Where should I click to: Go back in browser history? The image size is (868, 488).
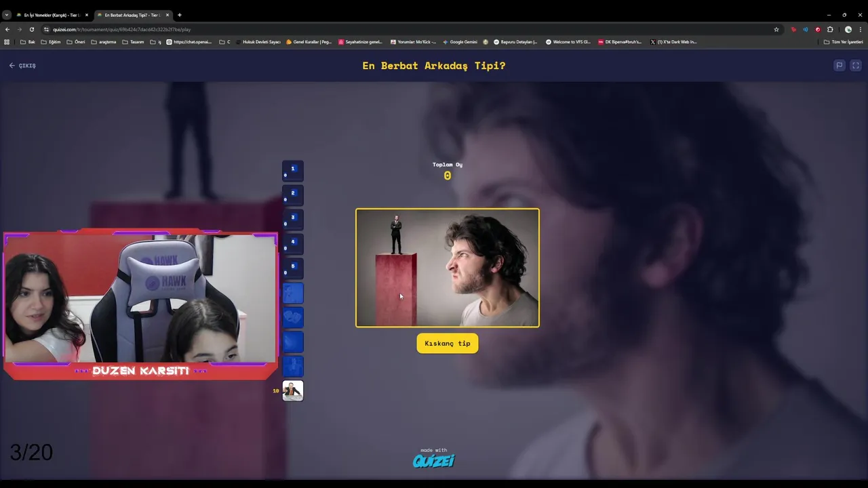(x=7, y=30)
